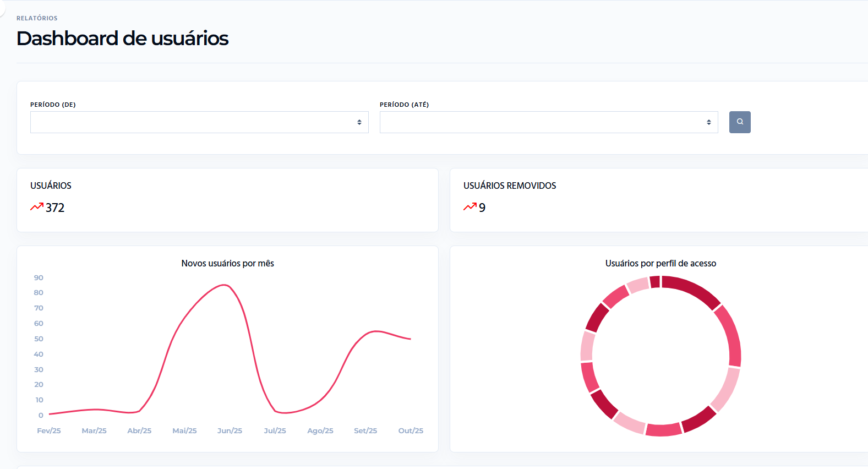The image size is (868, 469).
Task: Click the up-down arrows in Período (De) field
Action: tap(359, 122)
